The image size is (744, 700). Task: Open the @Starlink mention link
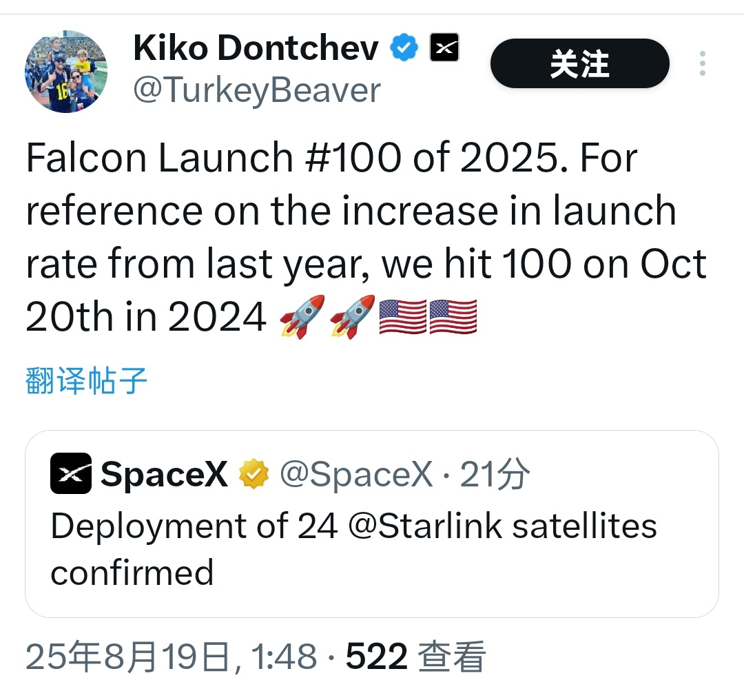click(x=424, y=526)
